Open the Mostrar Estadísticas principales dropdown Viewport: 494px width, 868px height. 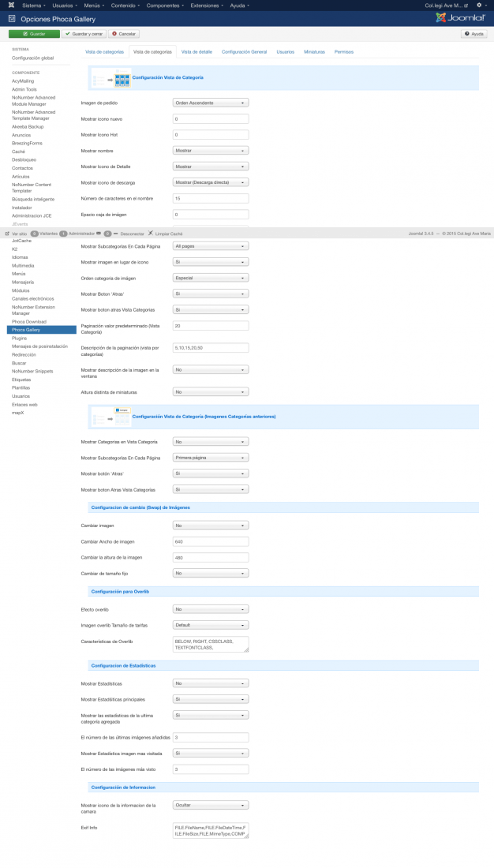click(211, 699)
